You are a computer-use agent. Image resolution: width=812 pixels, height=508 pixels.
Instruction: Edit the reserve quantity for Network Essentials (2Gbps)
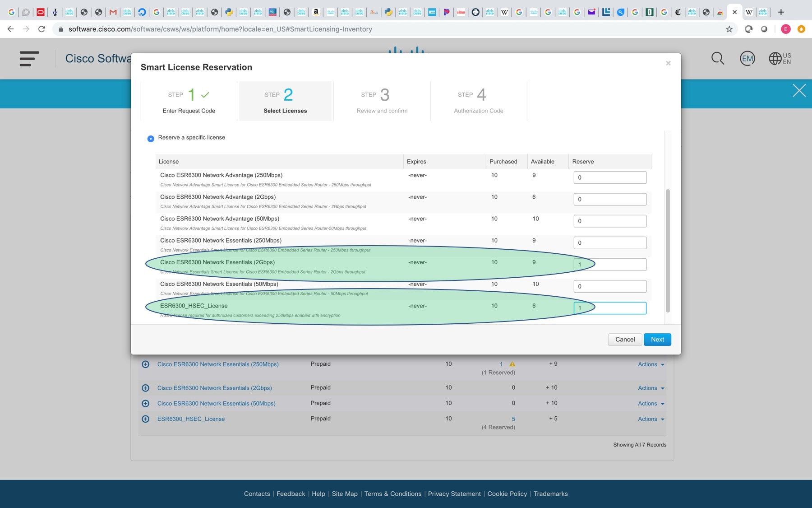pos(610,265)
